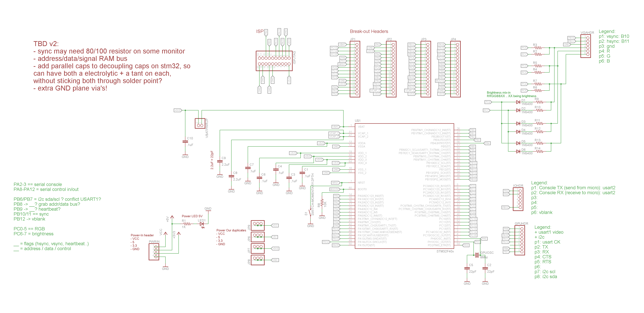This screenshot has height=313, width=644.
Task: Click the ISPJTAG connector block
Action: click(274, 61)
